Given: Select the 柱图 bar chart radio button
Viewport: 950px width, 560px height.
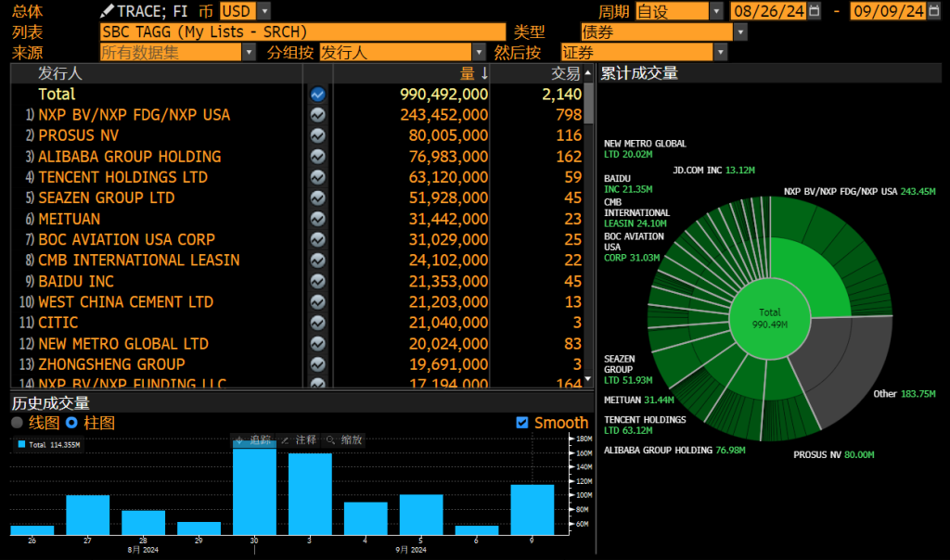Looking at the screenshot, I should tap(71, 423).
